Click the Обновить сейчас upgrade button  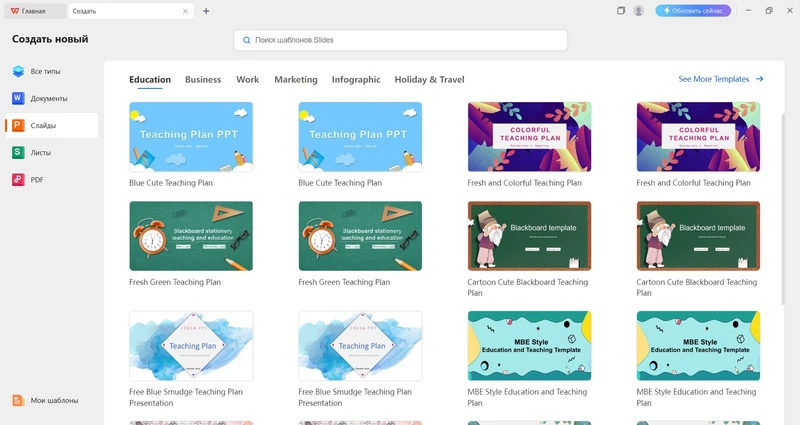[693, 11]
